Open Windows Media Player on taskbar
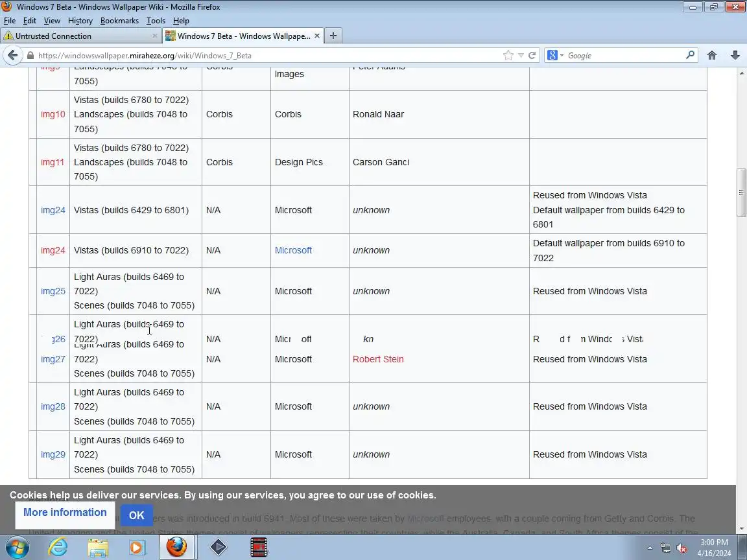The width and height of the screenshot is (747, 560). pyautogui.click(x=137, y=547)
